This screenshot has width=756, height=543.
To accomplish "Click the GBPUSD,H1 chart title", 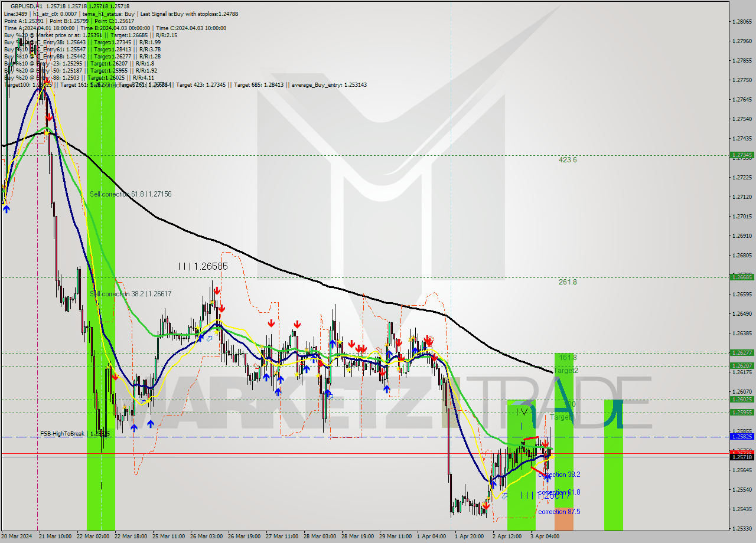I will tap(26, 6).
